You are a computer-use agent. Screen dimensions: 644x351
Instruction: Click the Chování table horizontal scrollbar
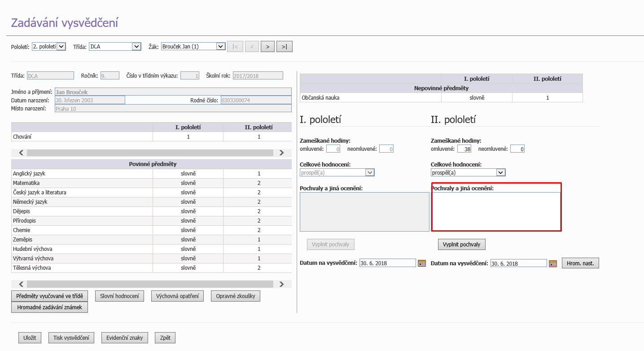click(151, 153)
